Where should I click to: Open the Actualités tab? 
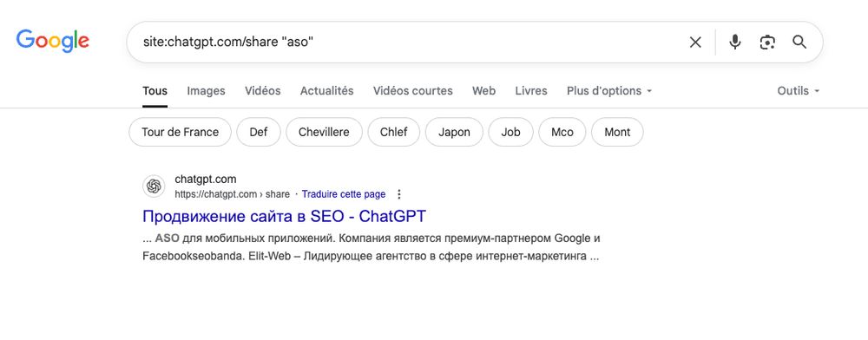point(326,91)
